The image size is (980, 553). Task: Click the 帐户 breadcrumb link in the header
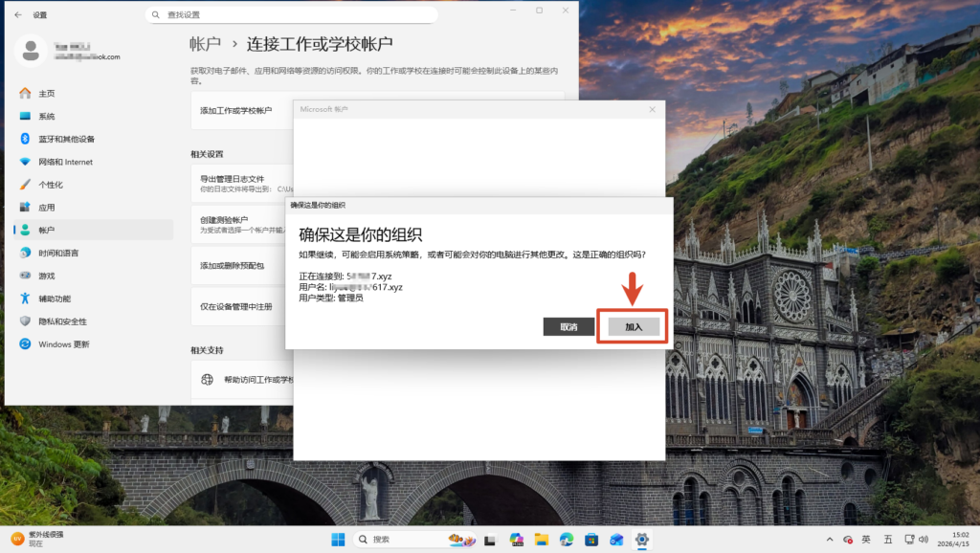coord(205,44)
